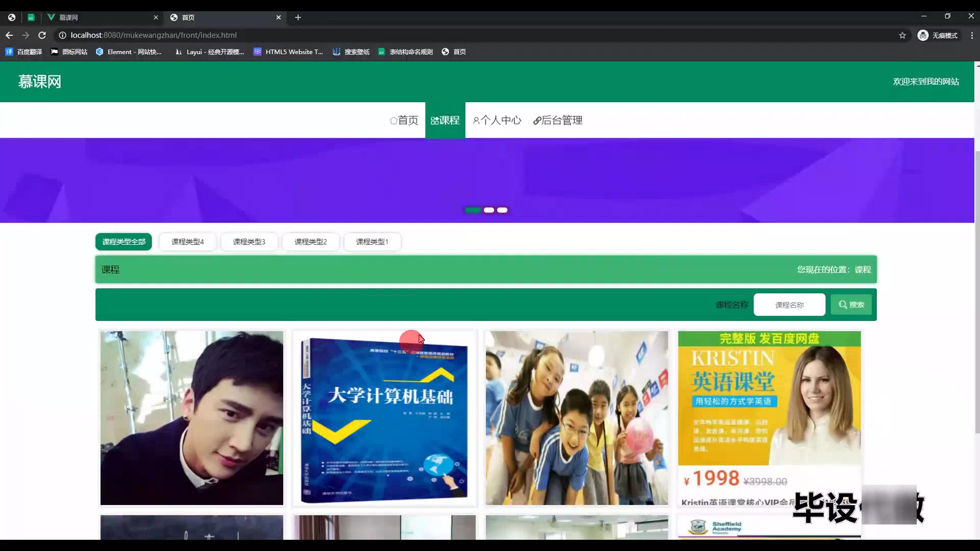The height and width of the screenshot is (551, 980).
Task: Open the 图标网站 bookmark
Action: point(69,52)
